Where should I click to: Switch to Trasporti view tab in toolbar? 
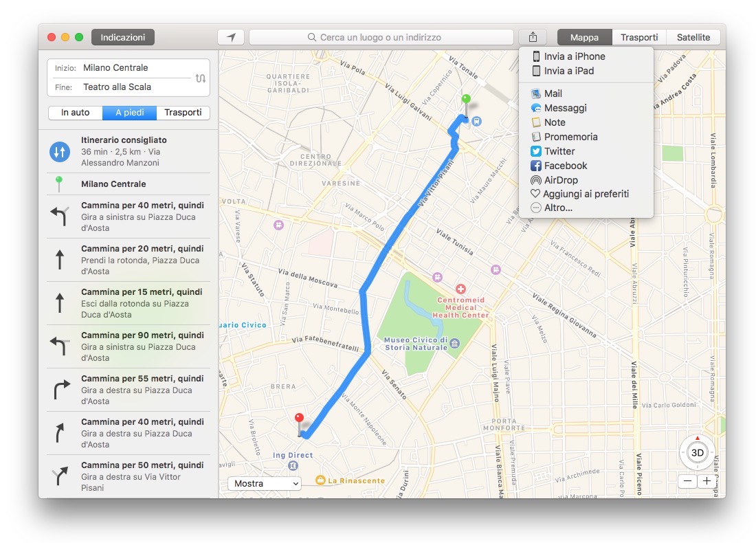tap(639, 37)
